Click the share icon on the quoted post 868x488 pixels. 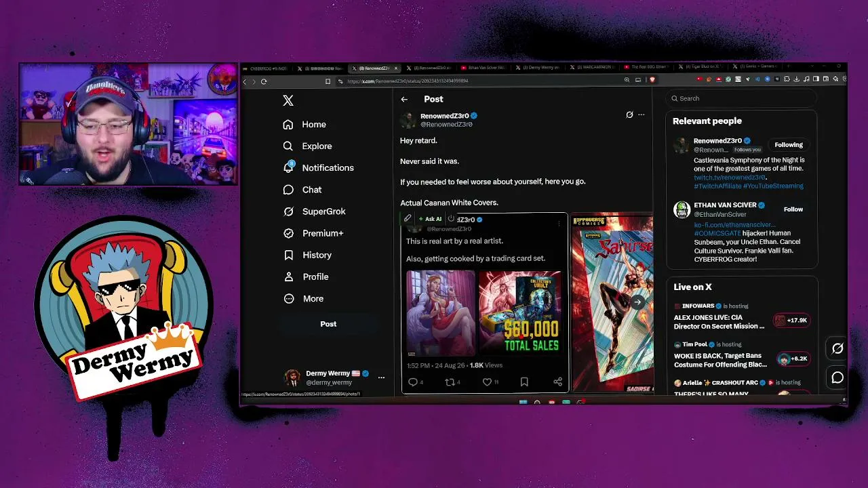557,382
